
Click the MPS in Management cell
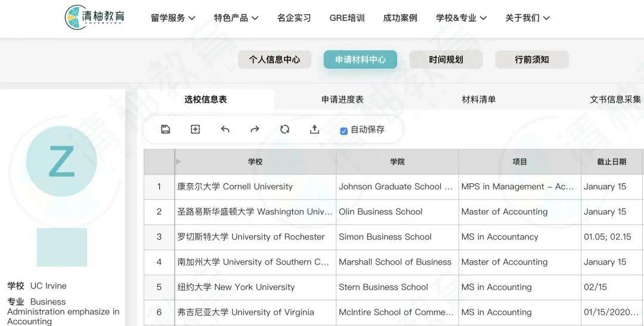519,187
